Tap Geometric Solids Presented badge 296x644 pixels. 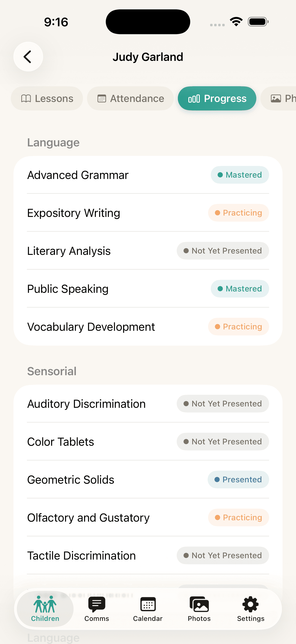coord(238,479)
